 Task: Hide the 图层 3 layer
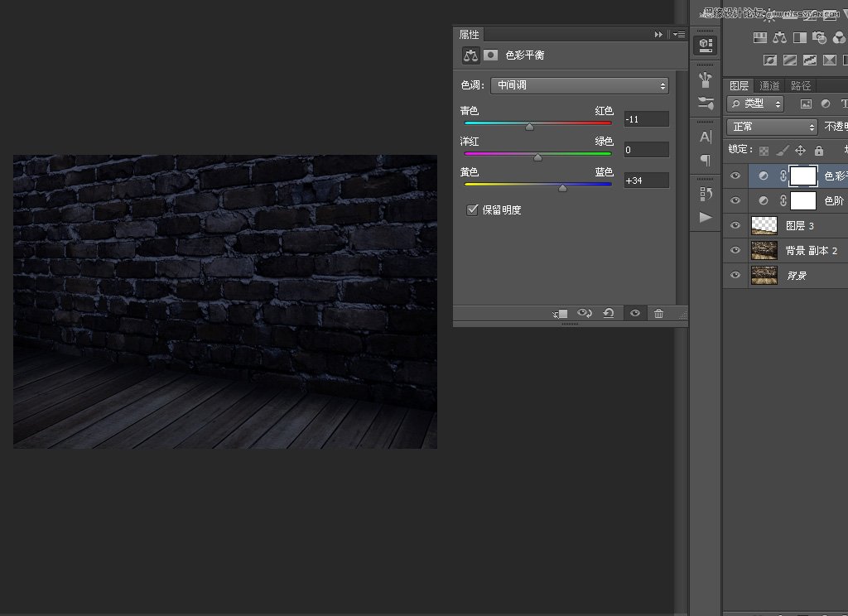pyautogui.click(x=735, y=225)
